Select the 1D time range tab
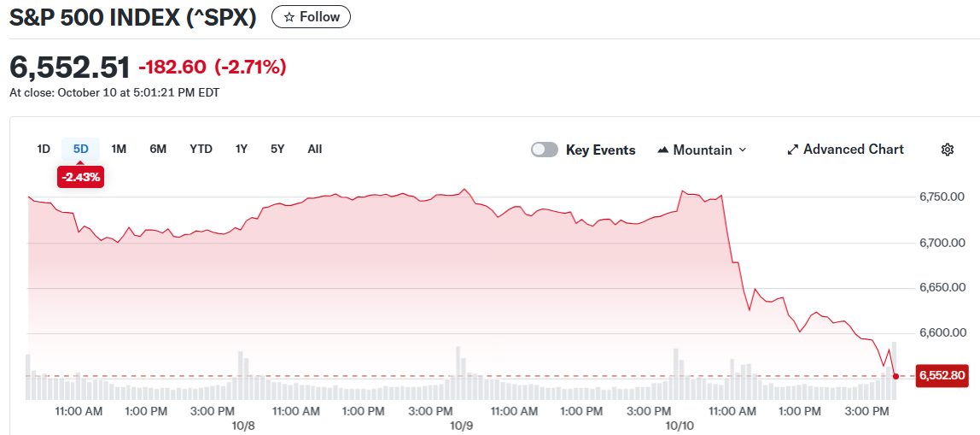 tap(44, 149)
